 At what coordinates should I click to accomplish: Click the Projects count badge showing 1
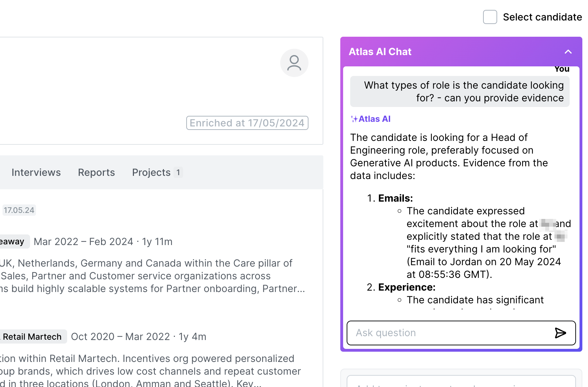[178, 172]
